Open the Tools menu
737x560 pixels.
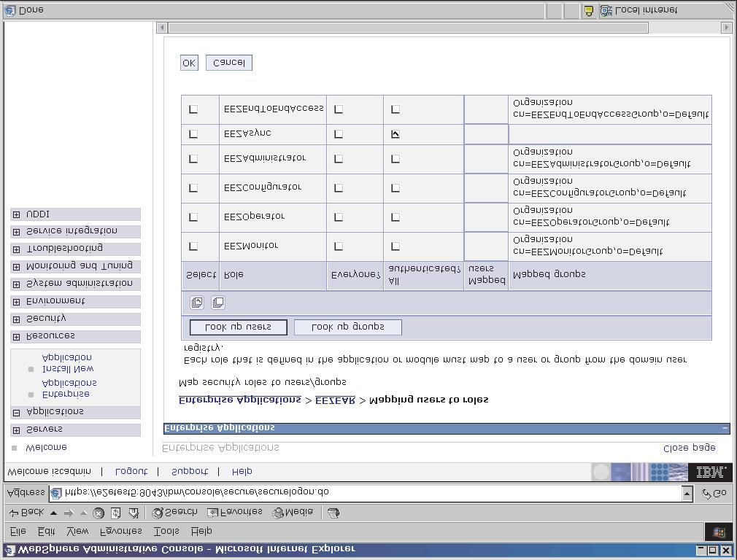click(x=166, y=532)
